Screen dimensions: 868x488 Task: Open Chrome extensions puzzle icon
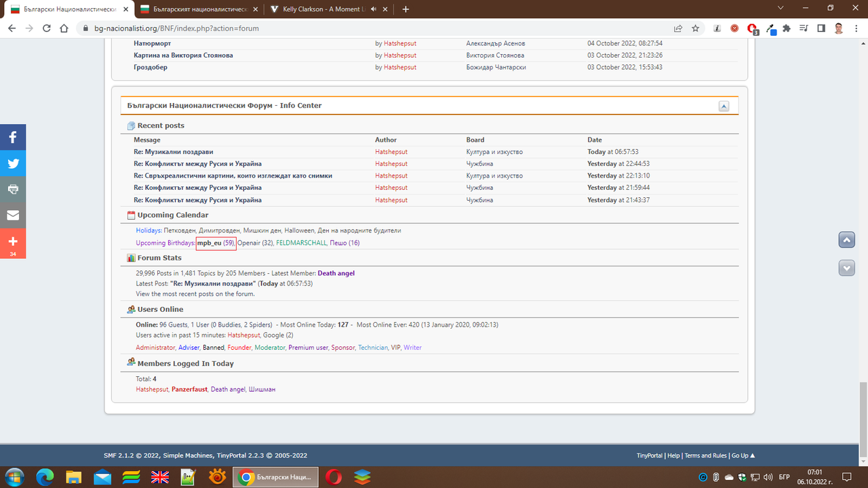point(787,28)
